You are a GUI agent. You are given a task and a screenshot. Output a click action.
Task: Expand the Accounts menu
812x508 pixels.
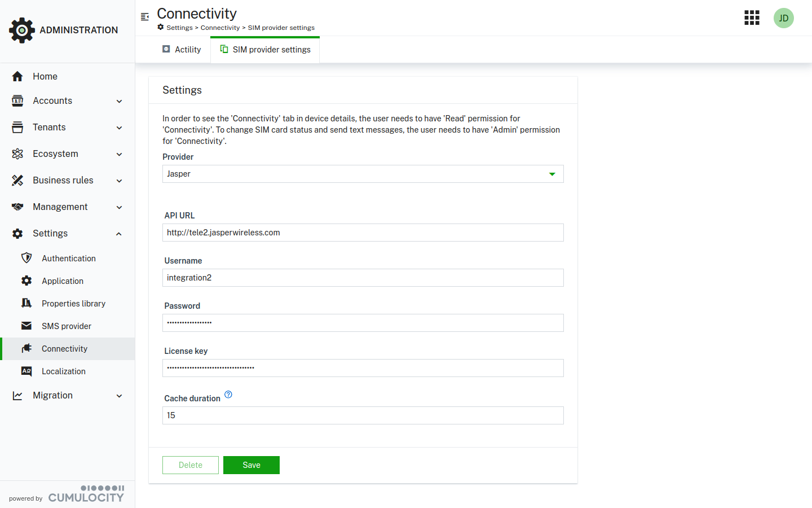click(67, 101)
